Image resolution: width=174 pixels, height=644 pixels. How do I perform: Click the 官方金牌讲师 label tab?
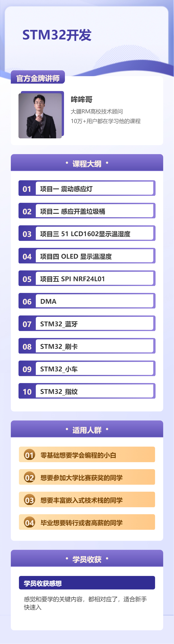[38, 78]
